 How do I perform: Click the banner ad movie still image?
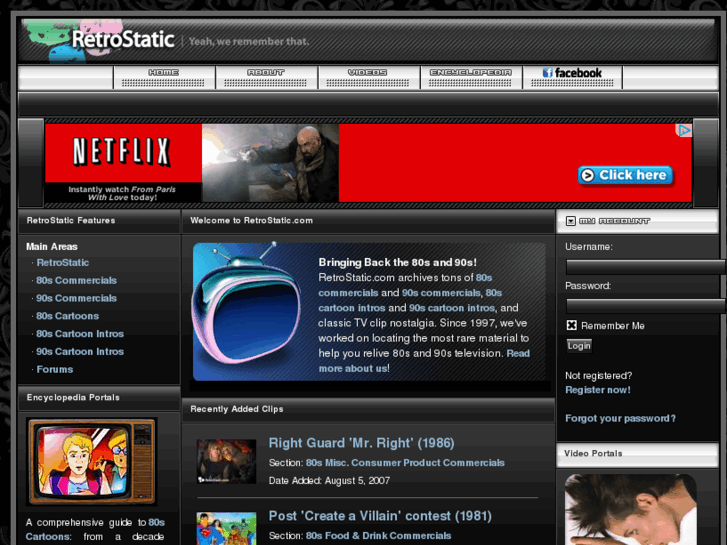[270, 163]
